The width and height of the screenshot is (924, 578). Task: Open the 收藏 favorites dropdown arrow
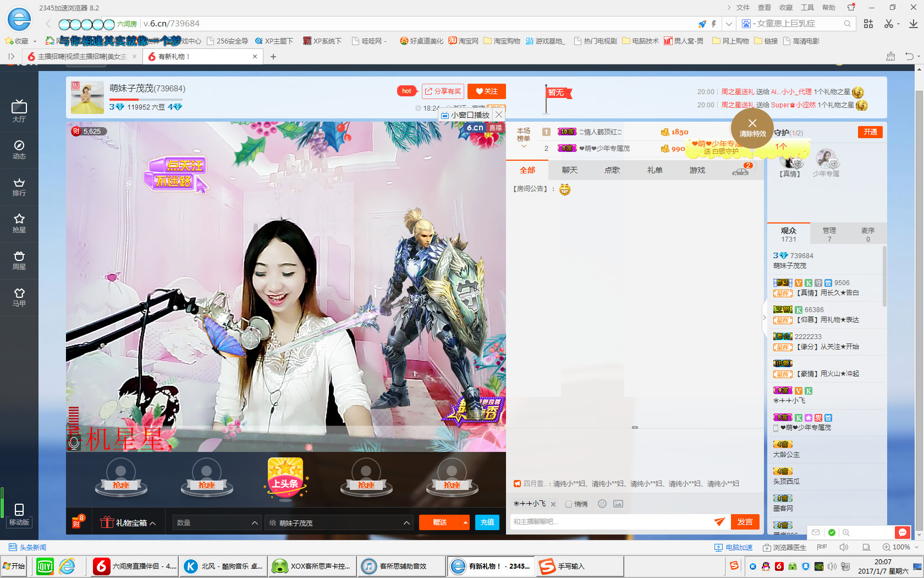pyautogui.click(x=35, y=41)
